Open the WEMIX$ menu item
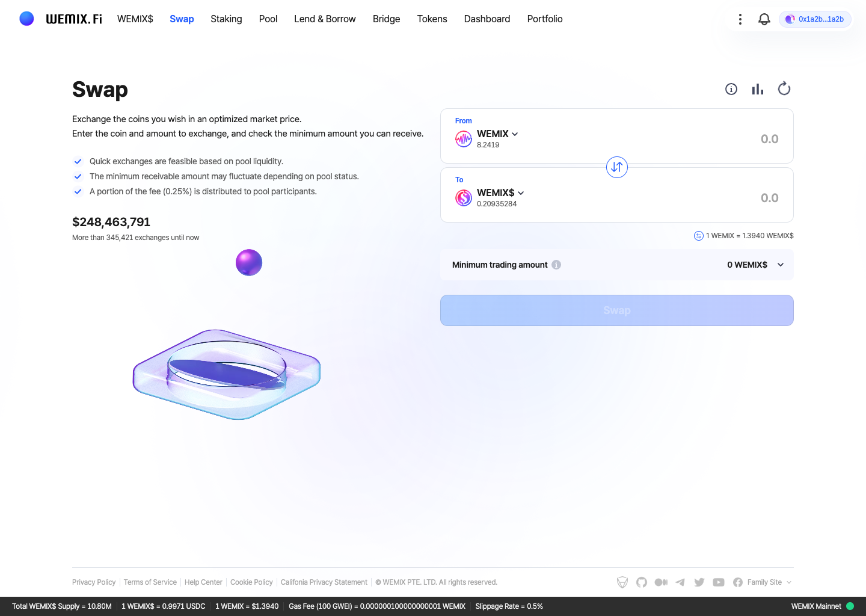This screenshot has height=616, width=866. (135, 19)
